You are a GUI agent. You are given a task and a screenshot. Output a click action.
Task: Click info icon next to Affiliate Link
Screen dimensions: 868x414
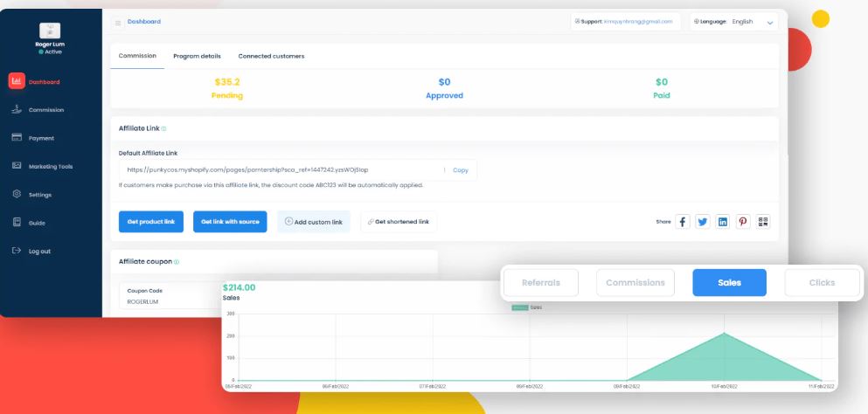coord(163,128)
